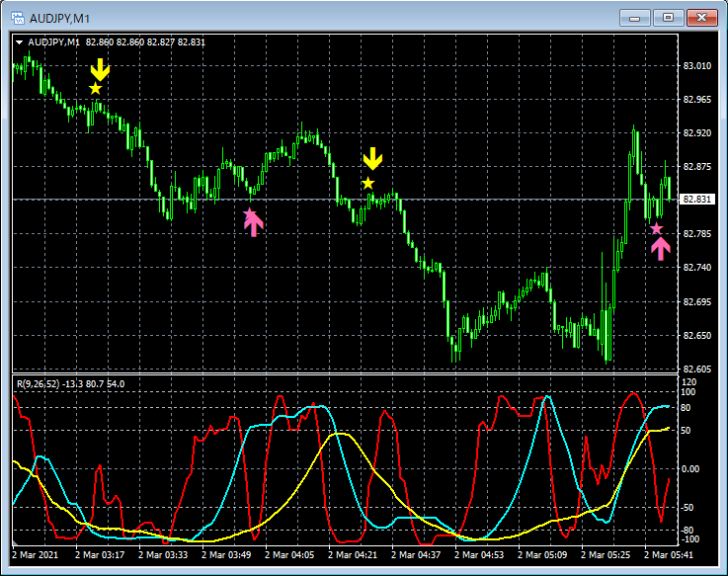Click the '2 Mar 04:53' time axis label
Viewport: 728px width, 576px height.
(479, 555)
